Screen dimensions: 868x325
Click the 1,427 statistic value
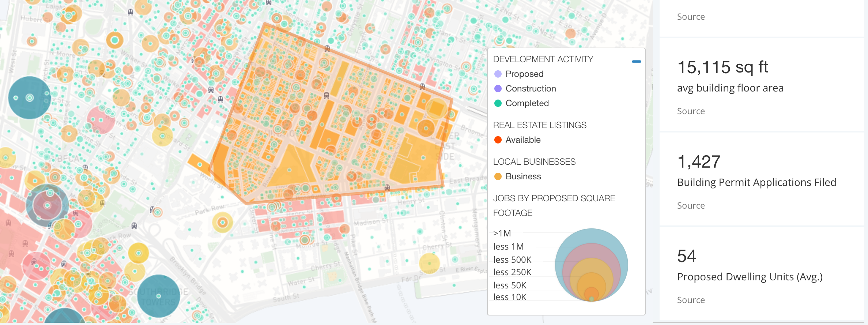[699, 162]
